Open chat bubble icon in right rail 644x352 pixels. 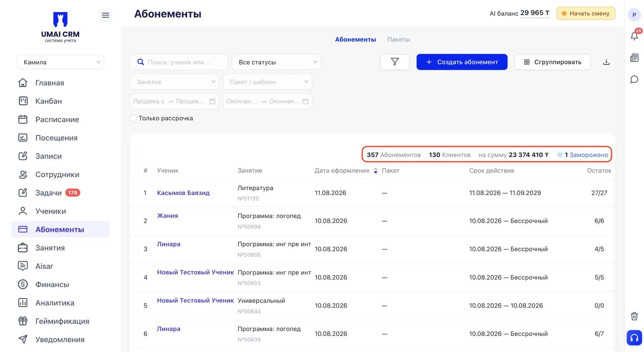click(634, 80)
